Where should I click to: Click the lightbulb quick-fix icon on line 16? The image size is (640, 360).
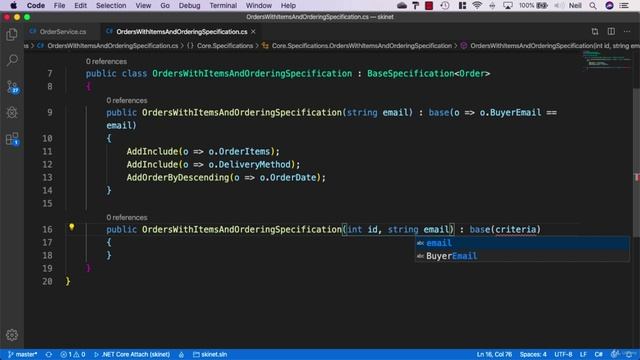(71, 227)
